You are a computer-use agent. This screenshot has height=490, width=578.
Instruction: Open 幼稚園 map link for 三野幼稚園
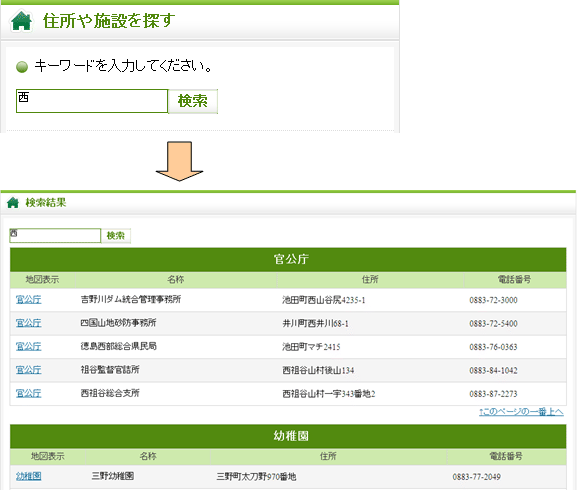pyautogui.click(x=29, y=476)
